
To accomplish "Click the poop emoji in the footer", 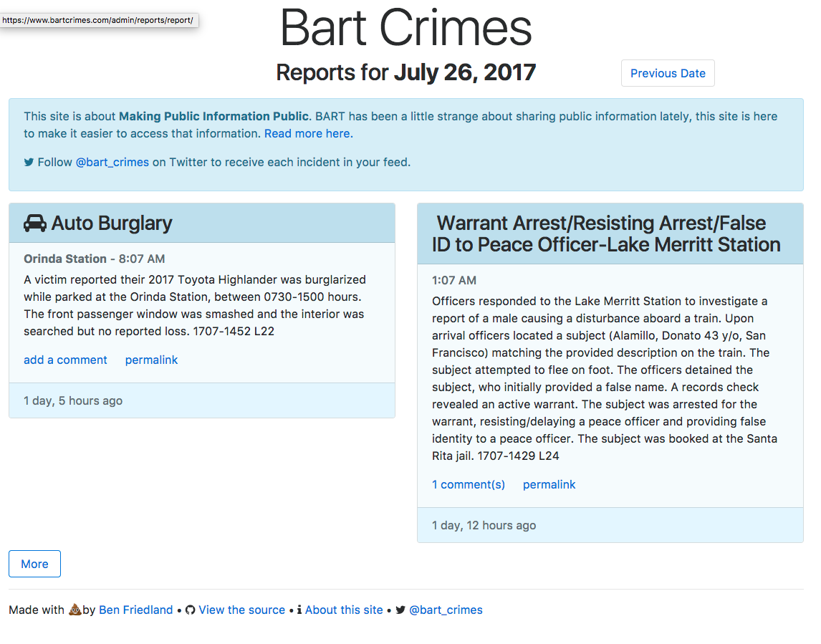I will click(75, 609).
